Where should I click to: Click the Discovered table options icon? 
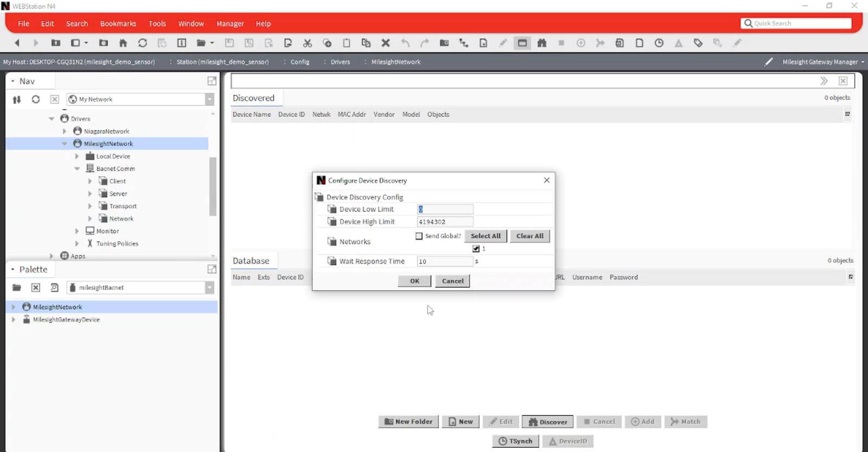pos(847,114)
